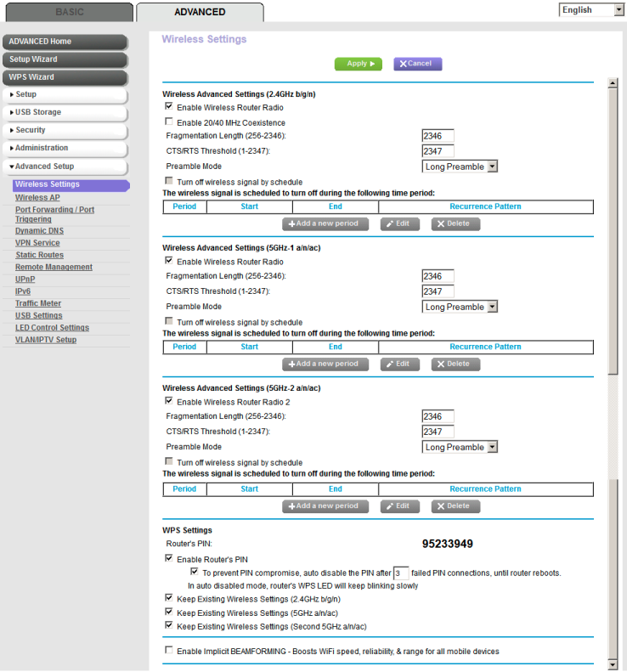627x672 pixels.
Task: Add a new period for 5GHz-1 schedule
Action: [325, 364]
